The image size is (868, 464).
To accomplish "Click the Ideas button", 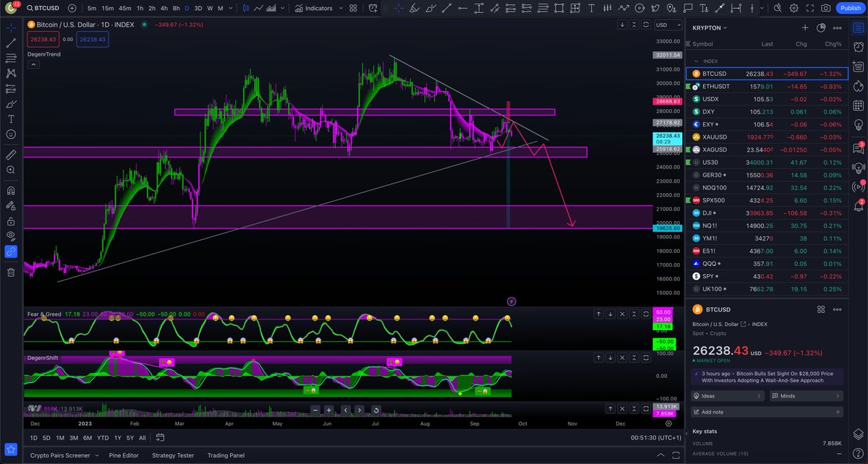I will click(x=728, y=396).
